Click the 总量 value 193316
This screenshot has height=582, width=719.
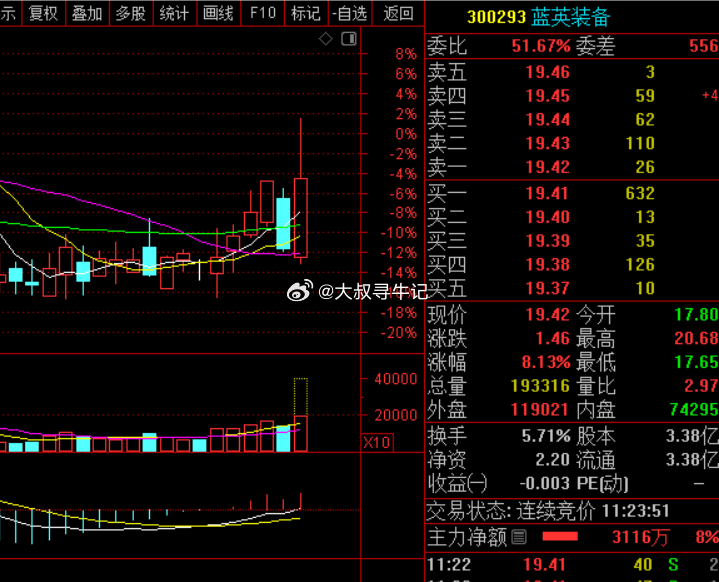540,386
